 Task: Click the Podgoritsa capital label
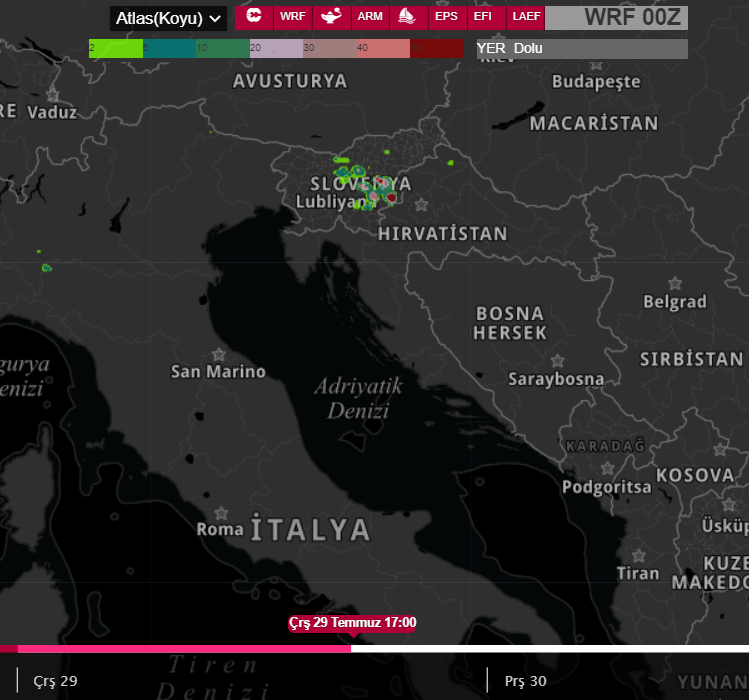click(x=607, y=487)
